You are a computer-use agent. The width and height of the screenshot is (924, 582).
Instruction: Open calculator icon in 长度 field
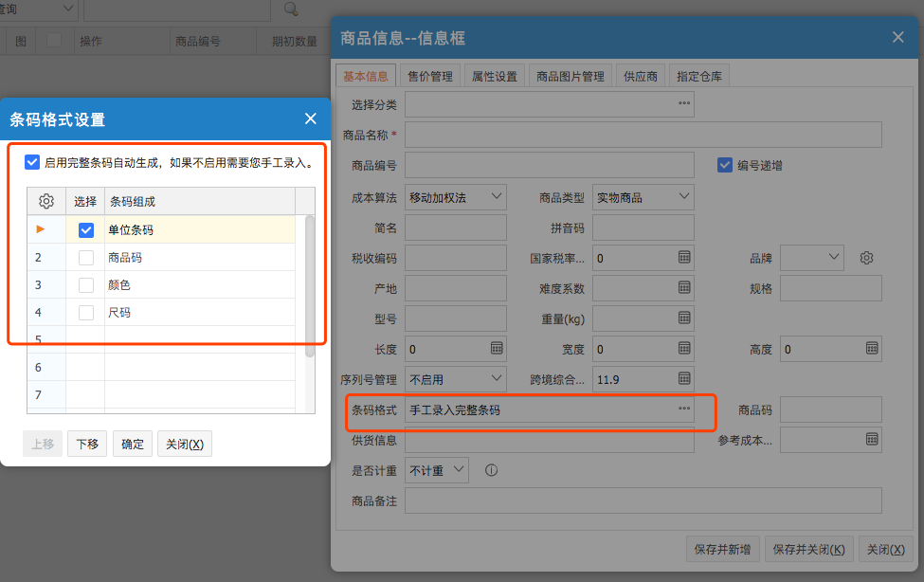click(497, 349)
